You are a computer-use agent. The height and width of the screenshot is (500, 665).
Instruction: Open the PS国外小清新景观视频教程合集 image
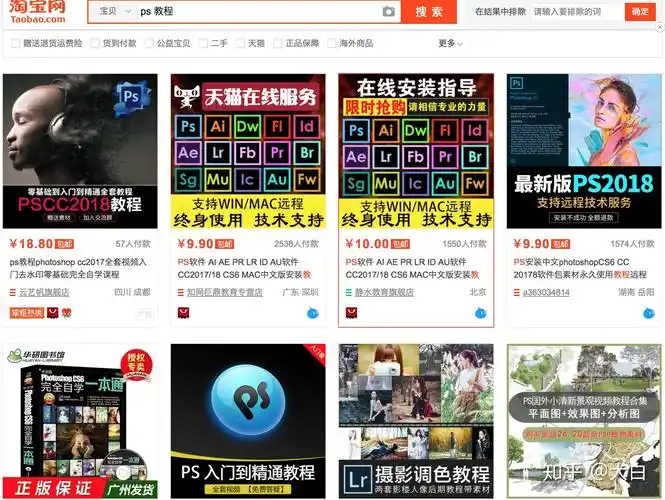584,421
